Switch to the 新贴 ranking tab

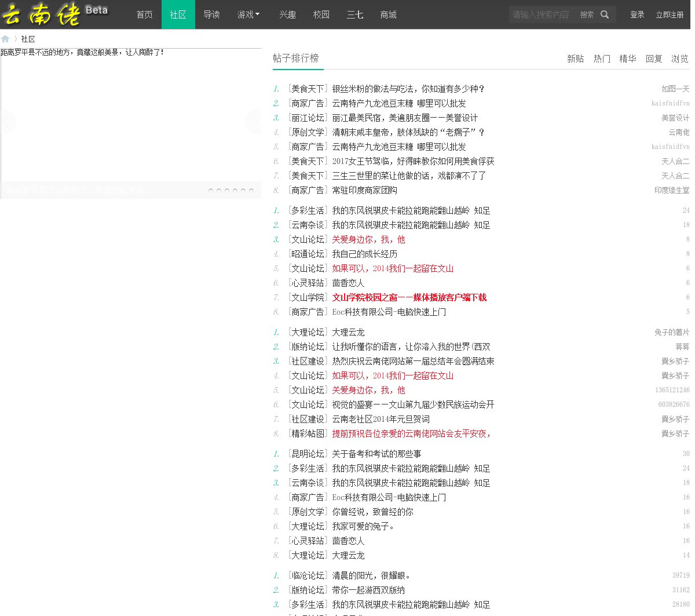[575, 59]
